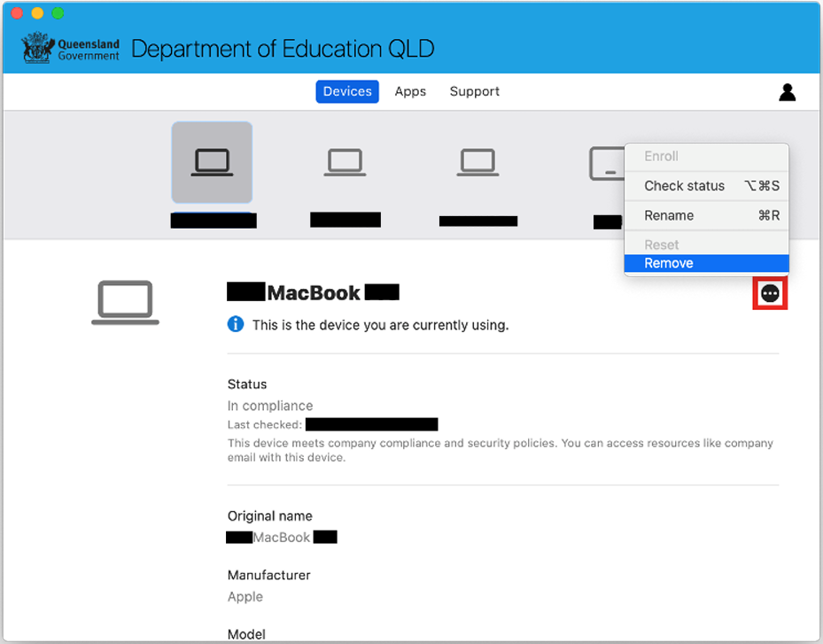Screen dimensions: 823x644
Task: Minimize the window with yellow button
Action: [37, 13]
